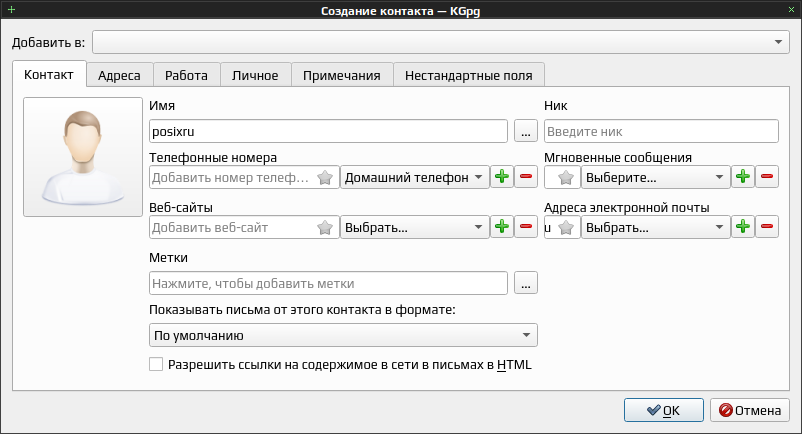Add email address with green plus
This screenshot has width=802, height=434.
(x=743, y=227)
